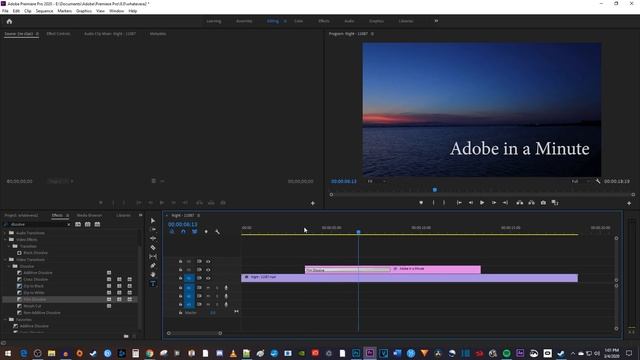Screen dimensions: 640x360
Task: Click the Comparison View icon
Action: (x=555, y=203)
